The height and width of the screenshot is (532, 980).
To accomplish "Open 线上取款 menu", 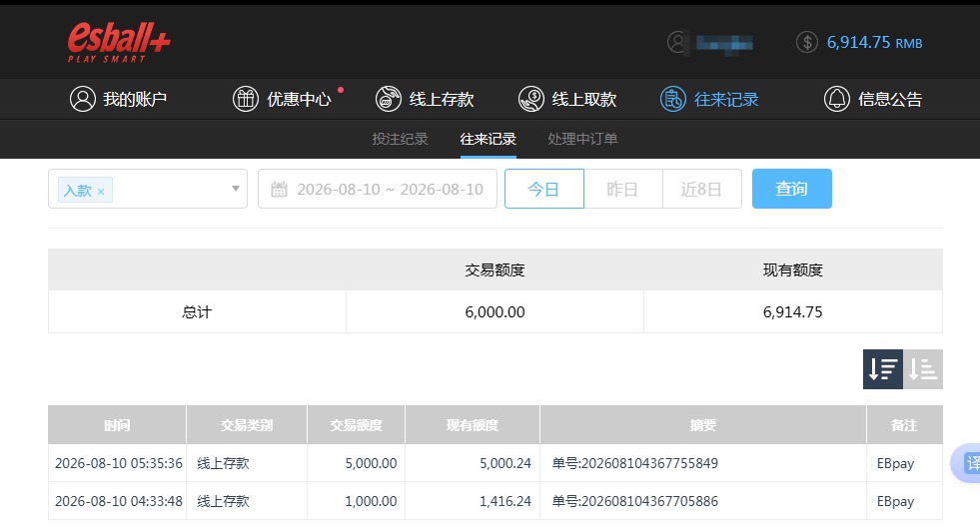I will click(x=567, y=99).
